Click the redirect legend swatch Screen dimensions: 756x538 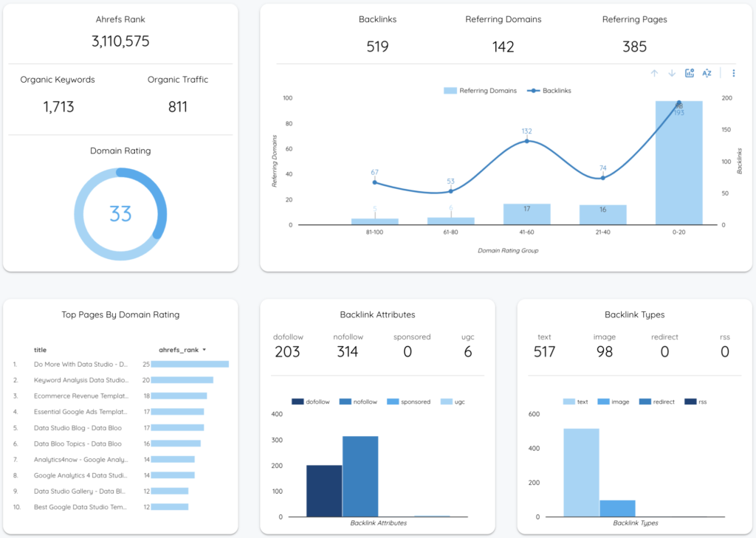click(x=645, y=401)
